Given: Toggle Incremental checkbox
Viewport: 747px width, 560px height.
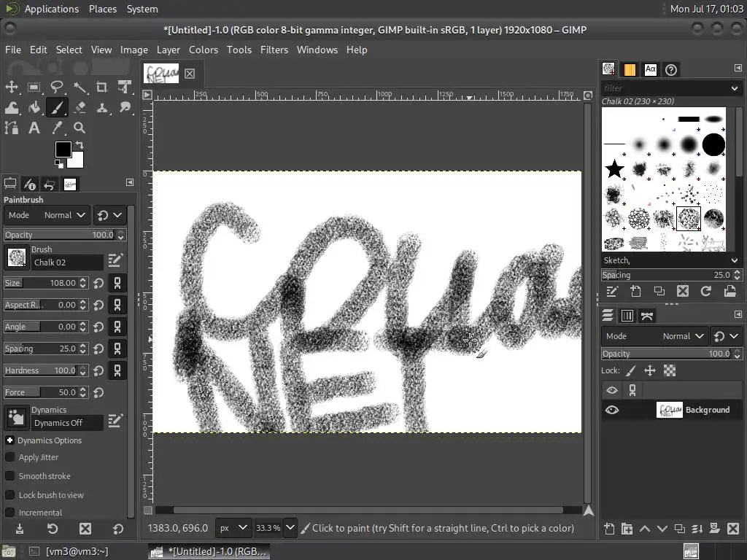Looking at the screenshot, I should coord(9,513).
